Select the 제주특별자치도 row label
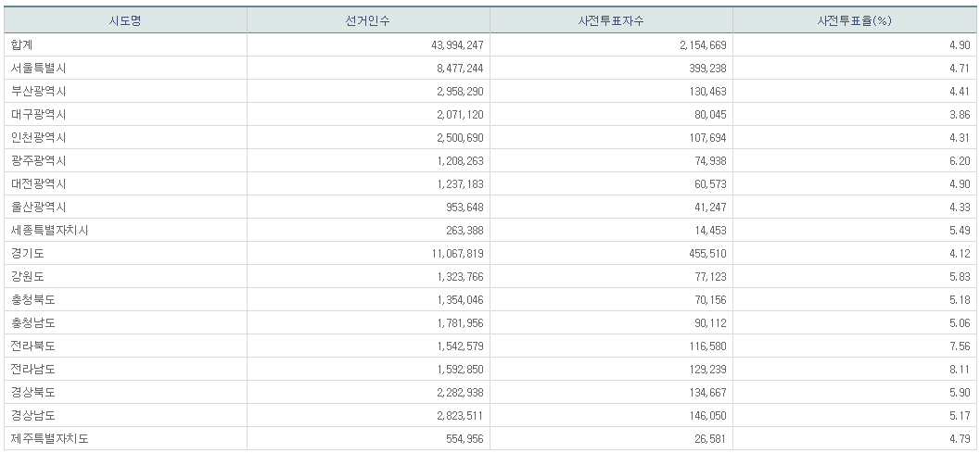This screenshot has width=980, height=453. [x=49, y=438]
